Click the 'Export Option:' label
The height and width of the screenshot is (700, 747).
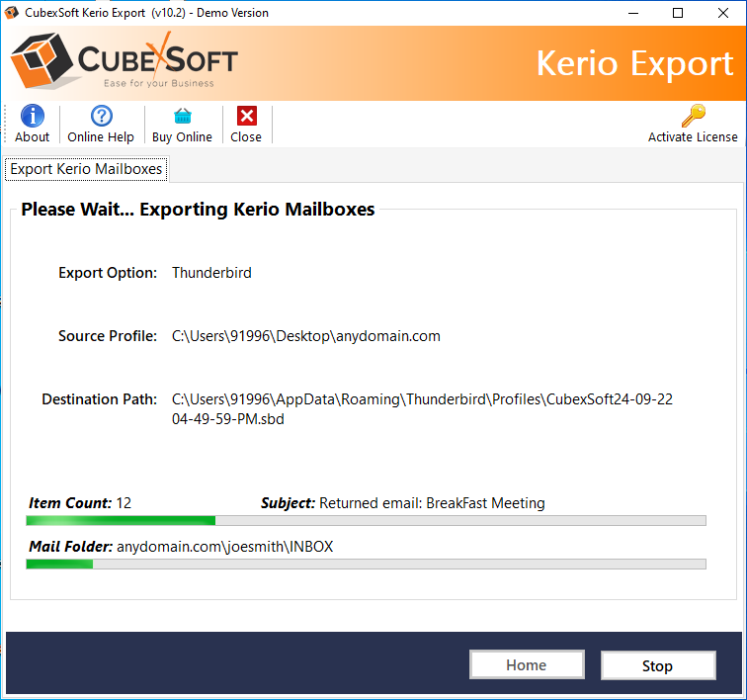click(x=108, y=273)
